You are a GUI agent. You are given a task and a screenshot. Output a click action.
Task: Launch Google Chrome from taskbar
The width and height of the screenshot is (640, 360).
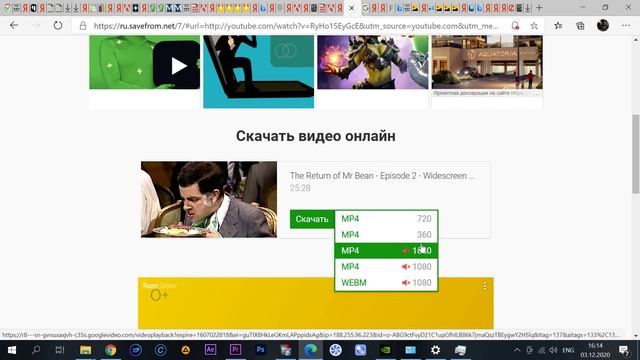(x=110, y=350)
